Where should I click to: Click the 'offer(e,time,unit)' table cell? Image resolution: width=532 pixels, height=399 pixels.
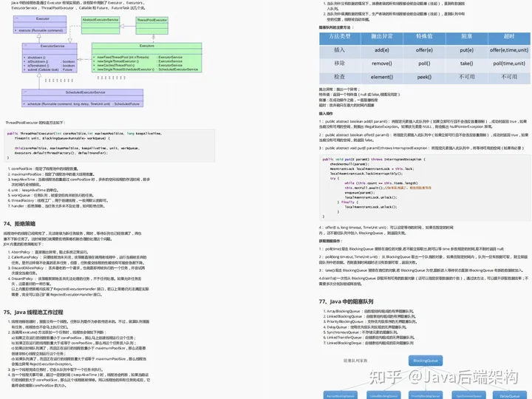click(509, 50)
